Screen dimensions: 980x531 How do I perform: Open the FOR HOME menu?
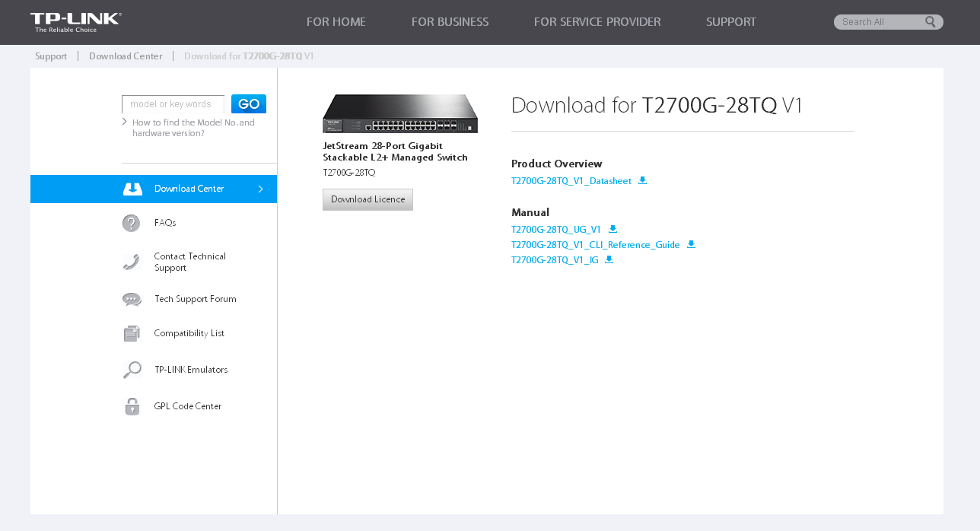pyautogui.click(x=336, y=22)
